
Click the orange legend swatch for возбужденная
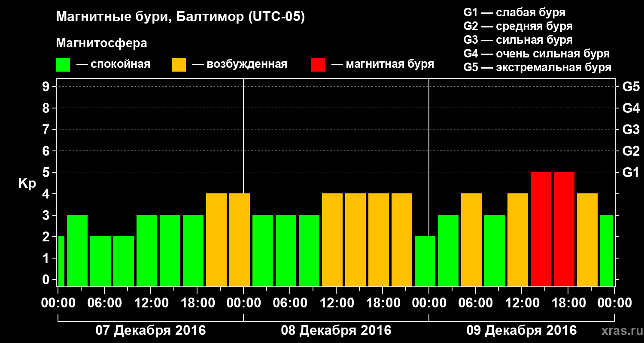click(179, 65)
